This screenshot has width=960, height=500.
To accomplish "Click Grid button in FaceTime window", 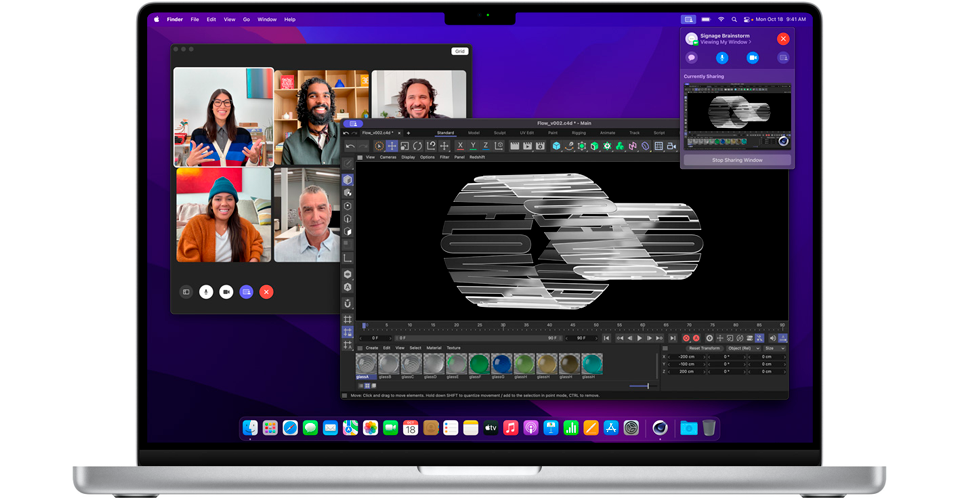I will tap(460, 51).
